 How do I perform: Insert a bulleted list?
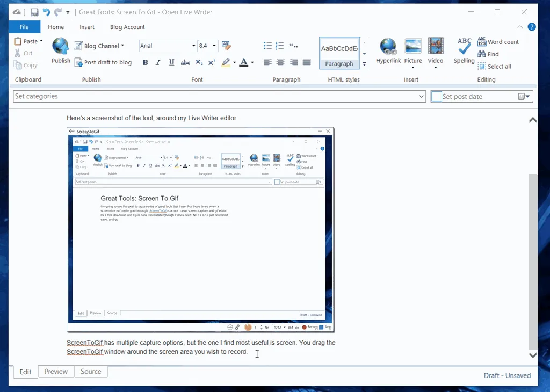(x=267, y=46)
